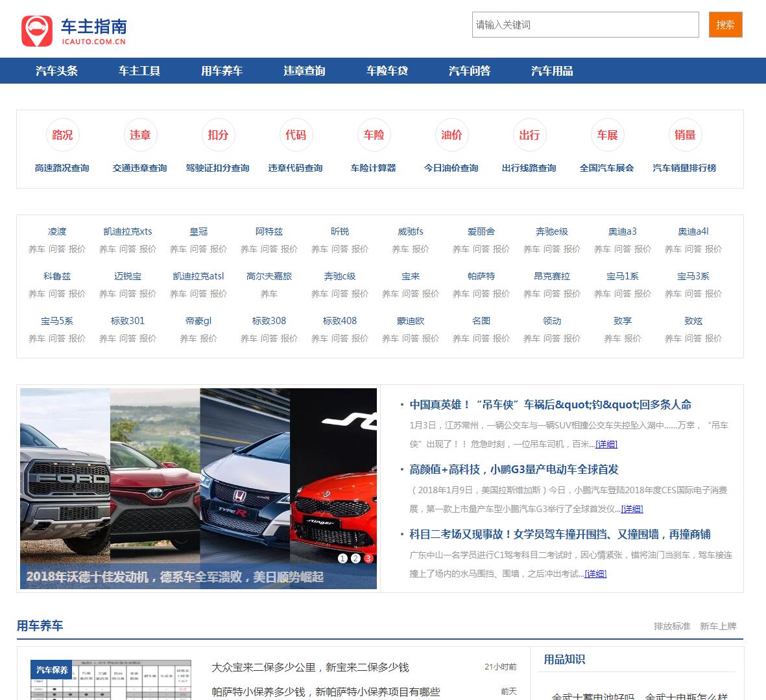
Task: Open the 奥迪a4l car model link
Action: tap(693, 231)
